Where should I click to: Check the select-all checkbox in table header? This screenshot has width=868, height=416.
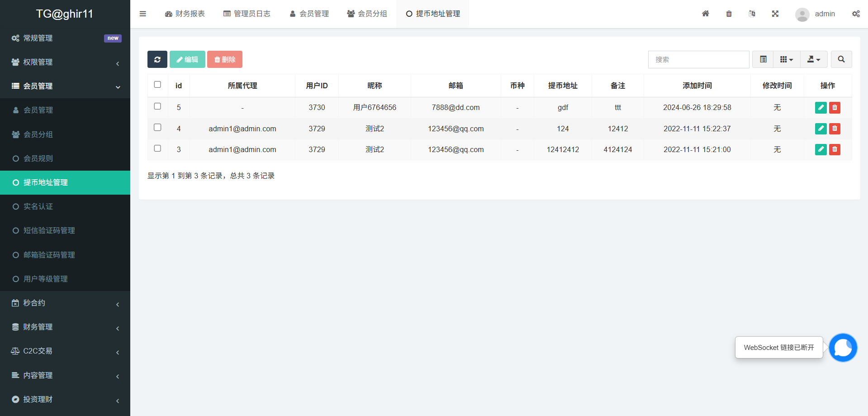click(x=157, y=85)
